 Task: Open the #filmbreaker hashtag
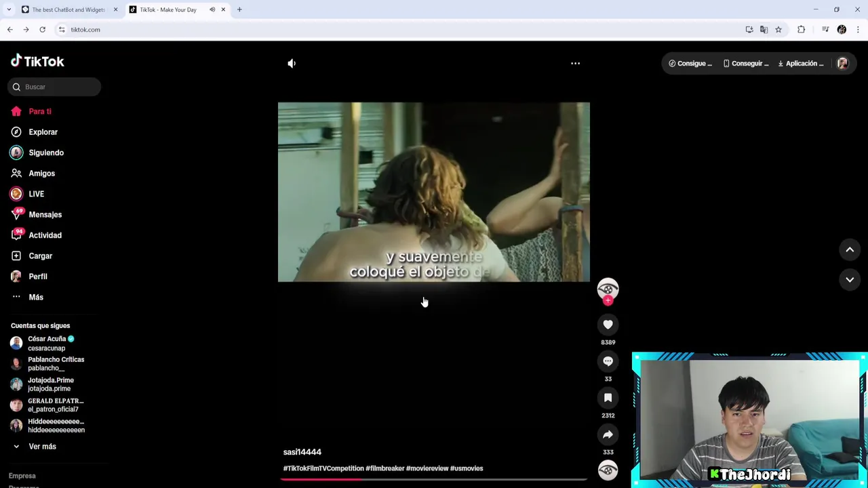pos(384,468)
